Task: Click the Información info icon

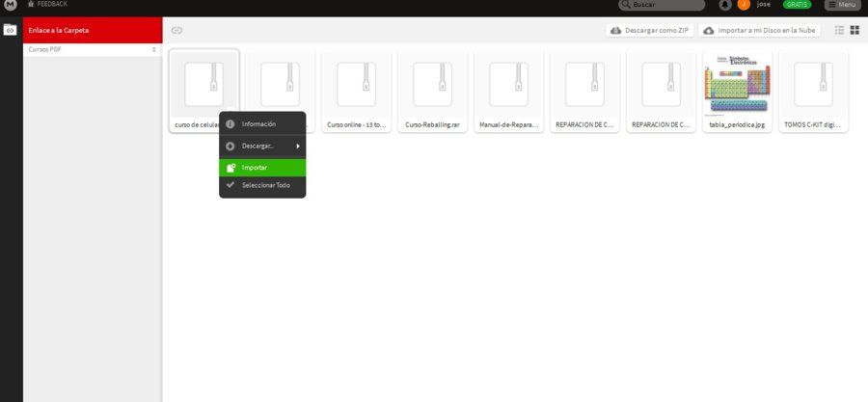Action: (231, 123)
